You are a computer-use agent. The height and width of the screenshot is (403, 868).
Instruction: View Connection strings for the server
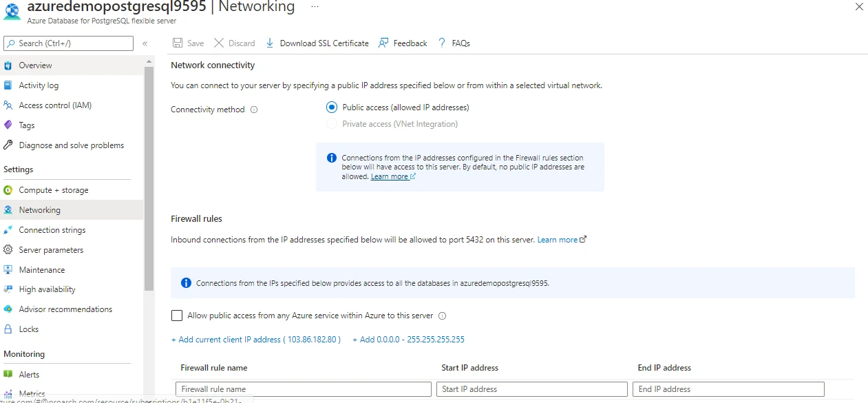52,229
